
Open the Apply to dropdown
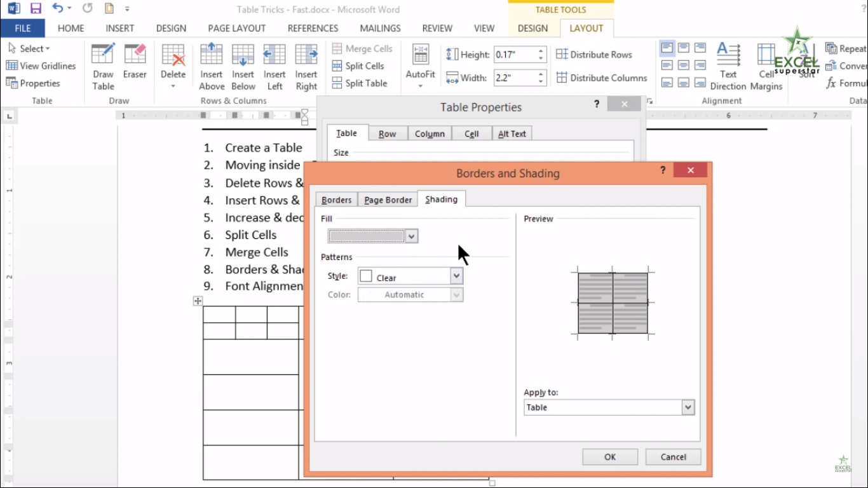[688, 407]
